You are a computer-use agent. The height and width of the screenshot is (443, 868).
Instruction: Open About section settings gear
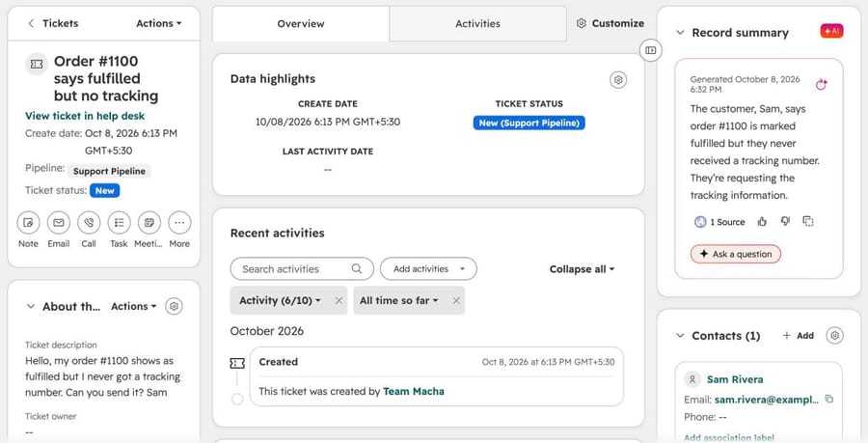[174, 306]
